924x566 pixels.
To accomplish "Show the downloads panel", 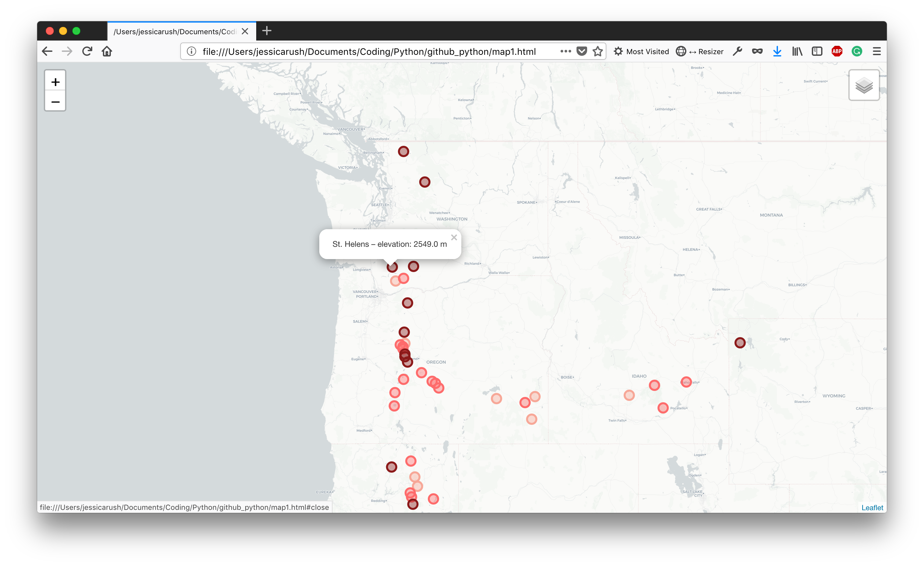I will tap(777, 51).
